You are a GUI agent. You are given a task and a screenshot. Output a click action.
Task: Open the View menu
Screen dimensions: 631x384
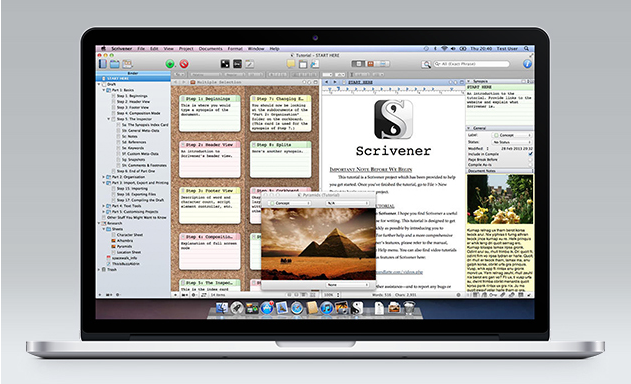[x=169, y=48]
